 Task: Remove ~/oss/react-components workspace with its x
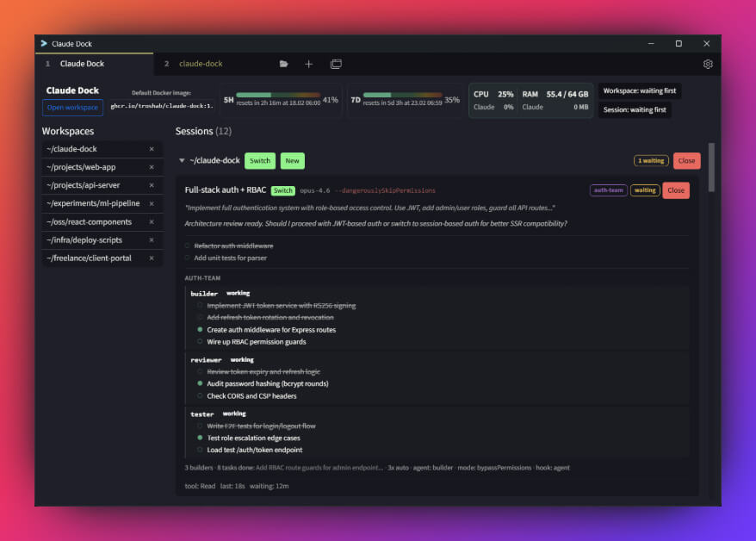(152, 221)
